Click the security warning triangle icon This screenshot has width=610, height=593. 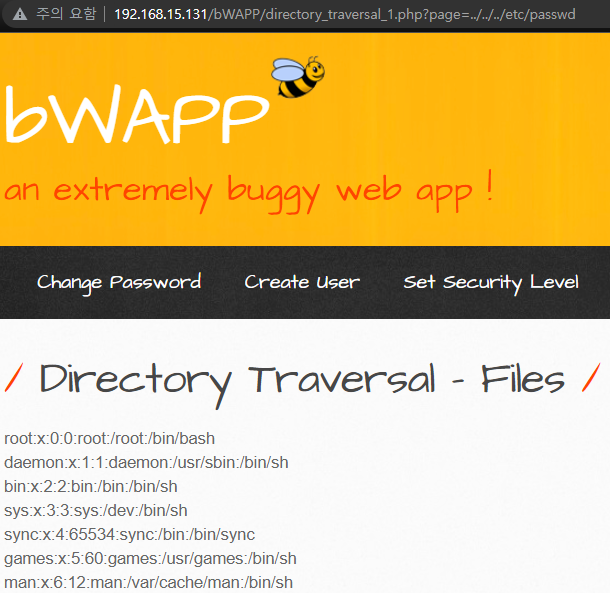[x=20, y=14]
